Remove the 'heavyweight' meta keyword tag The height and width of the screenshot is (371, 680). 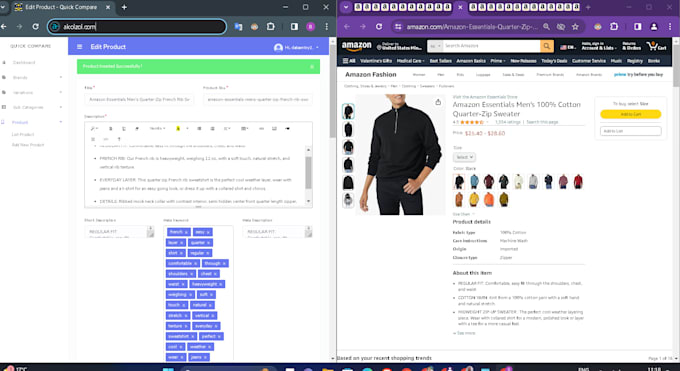[221, 284]
